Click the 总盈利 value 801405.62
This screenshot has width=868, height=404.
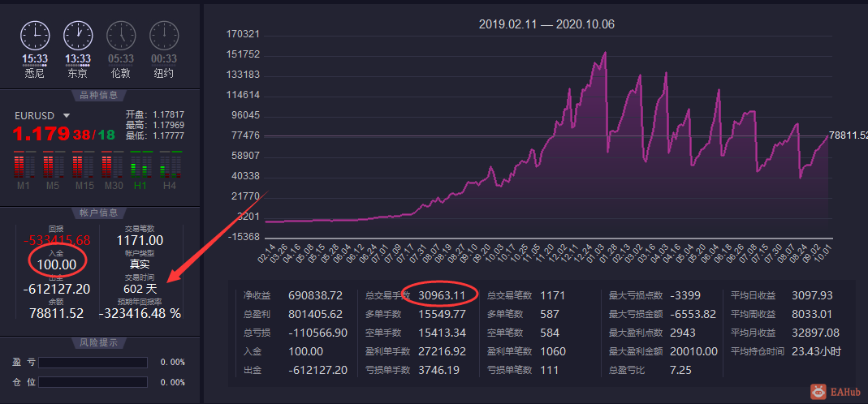[x=316, y=314]
